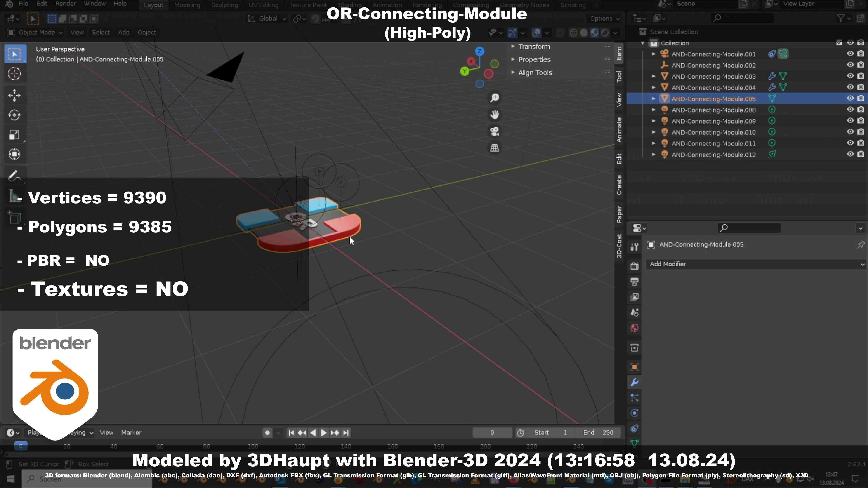
Task: Toggle Collection exclude checkbox
Action: click(x=839, y=42)
